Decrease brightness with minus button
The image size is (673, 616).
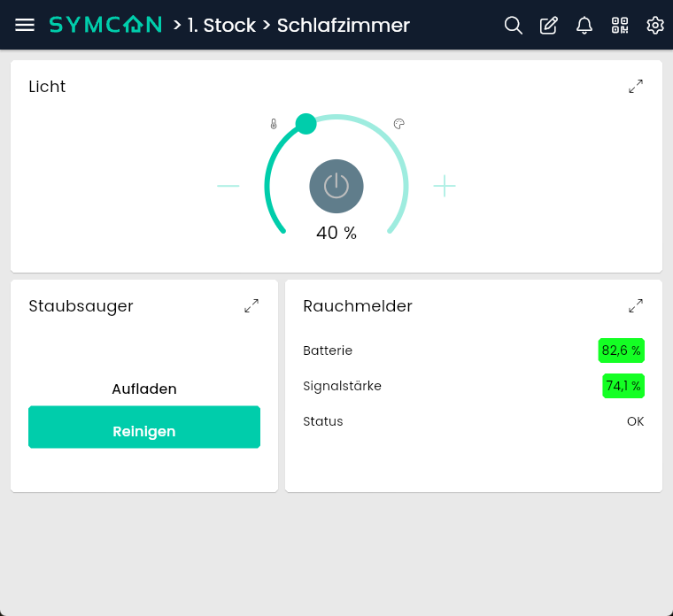(228, 186)
